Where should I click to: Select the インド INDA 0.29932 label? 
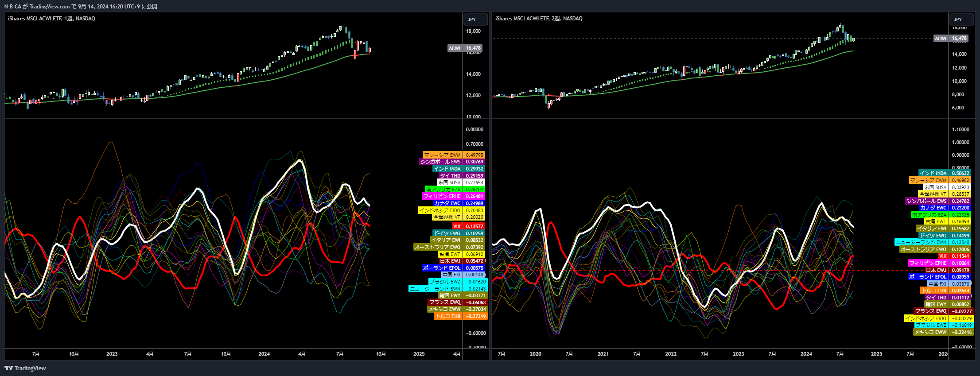(459, 169)
